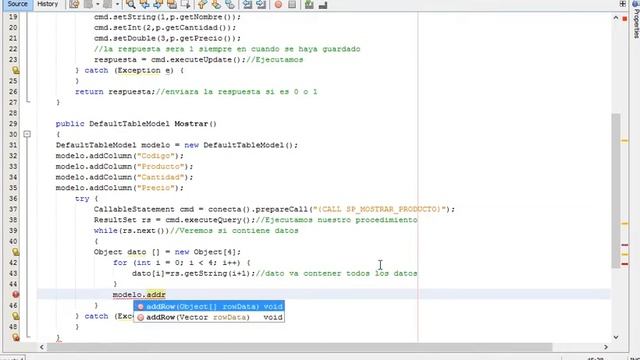This screenshot has height=360, width=640.
Task: Open the Properties side panel tab
Action: click(x=636, y=20)
